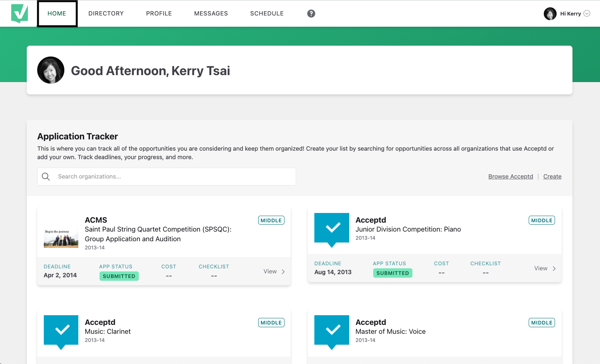Switch to the PROFILE tab
Screen dimensions: 600x364
pos(159,14)
